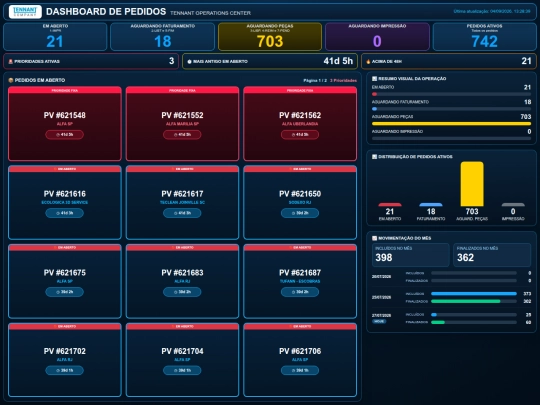The height and width of the screenshot is (405, 540).
Task: Click the PV #621616 order number
Action: [x=64, y=194]
